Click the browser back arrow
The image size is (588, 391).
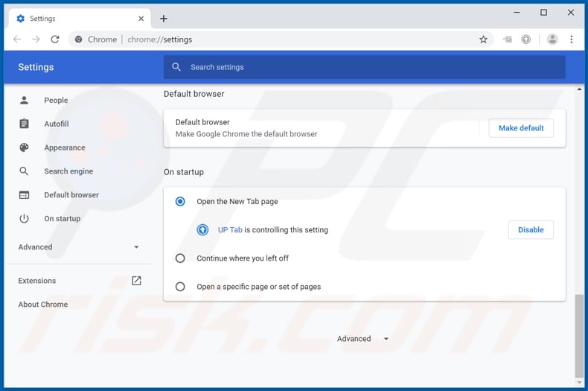click(17, 39)
